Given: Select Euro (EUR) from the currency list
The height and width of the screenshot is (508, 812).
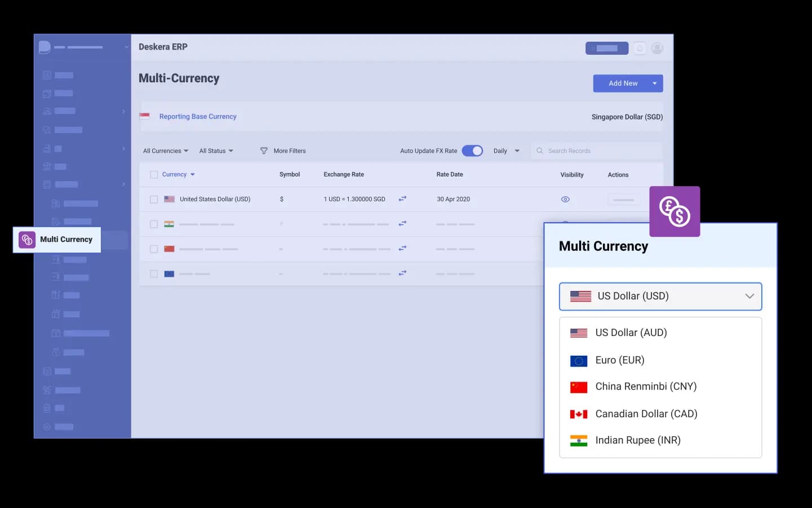Looking at the screenshot, I should [x=619, y=360].
